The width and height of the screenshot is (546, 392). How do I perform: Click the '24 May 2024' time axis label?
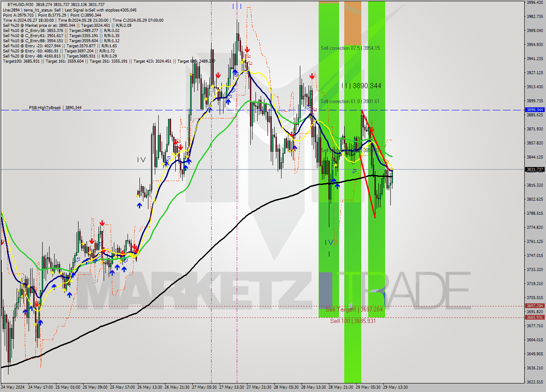(12, 388)
